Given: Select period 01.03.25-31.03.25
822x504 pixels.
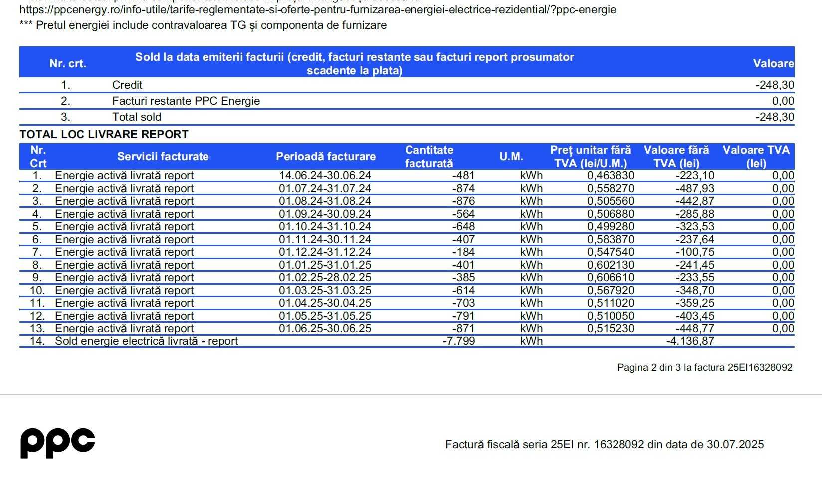Looking at the screenshot, I should point(325,291).
